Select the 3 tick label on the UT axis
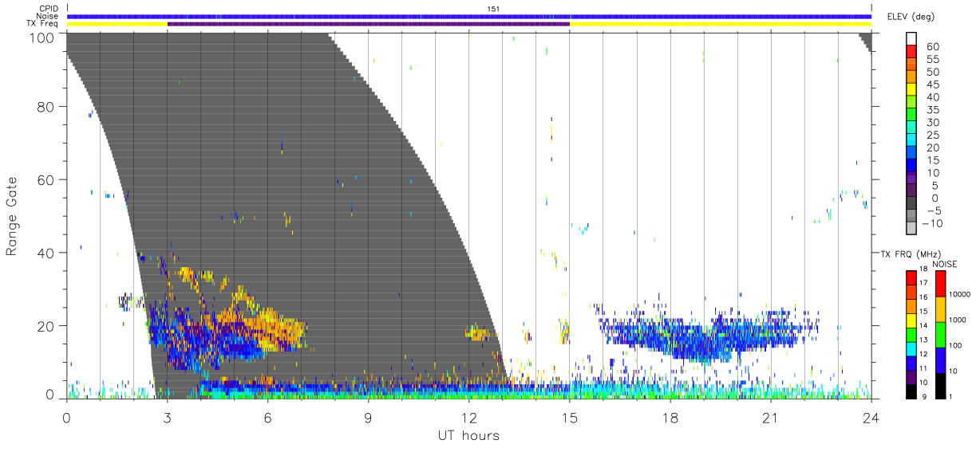 coord(168,417)
